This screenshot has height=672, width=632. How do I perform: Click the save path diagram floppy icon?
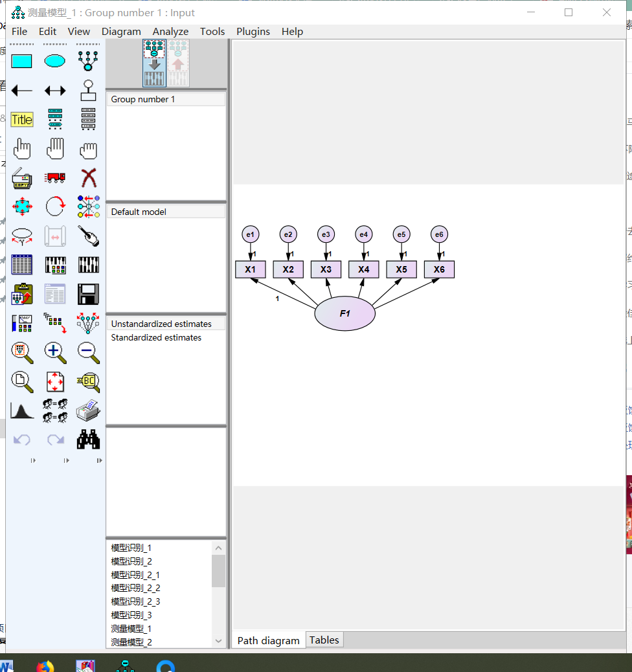click(88, 294)
